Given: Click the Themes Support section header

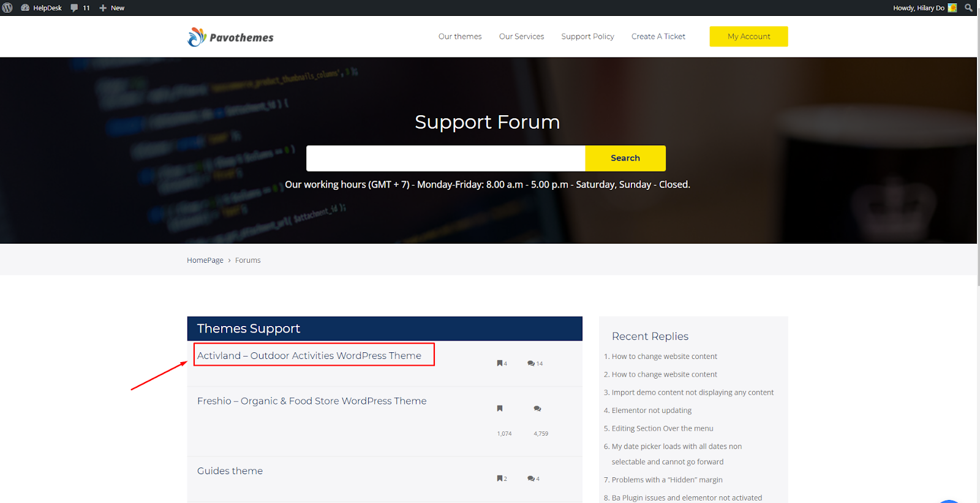Looking at the screenshot, I should 385,328.
